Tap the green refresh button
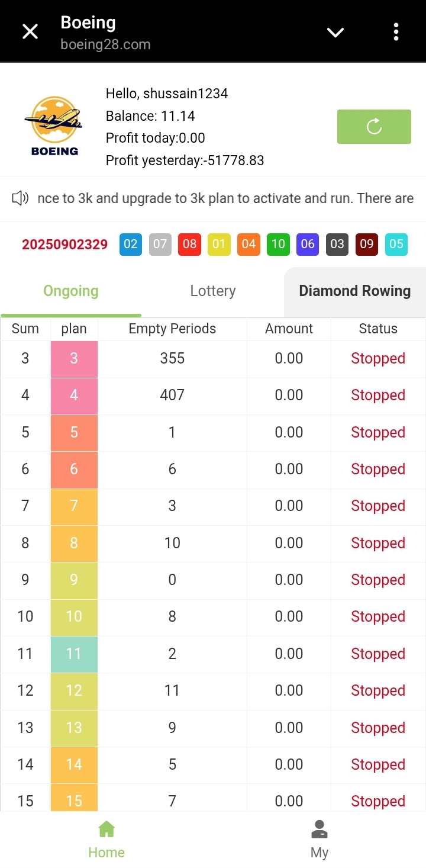 click(374, 127)
